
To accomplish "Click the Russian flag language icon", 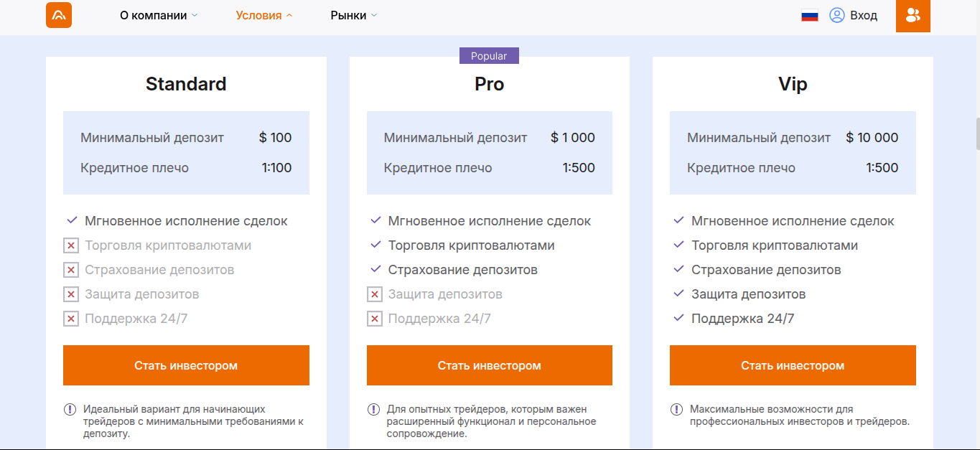I will 810,15.
